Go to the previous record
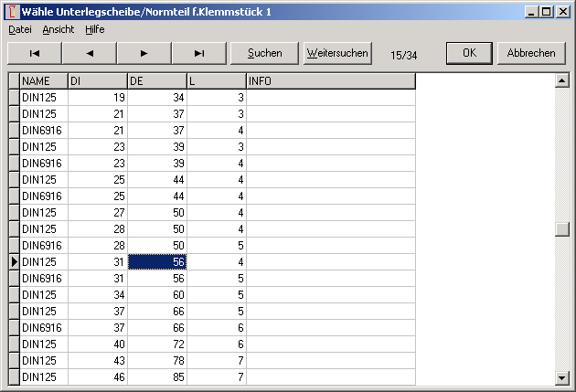This screenshot has height=392, width=576. tap(89, 53)
